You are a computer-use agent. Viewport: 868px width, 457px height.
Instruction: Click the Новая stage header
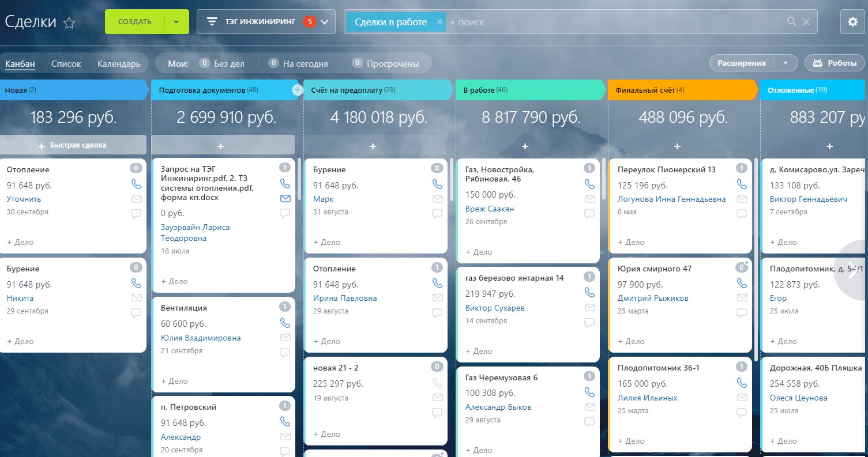pos(74,90)
